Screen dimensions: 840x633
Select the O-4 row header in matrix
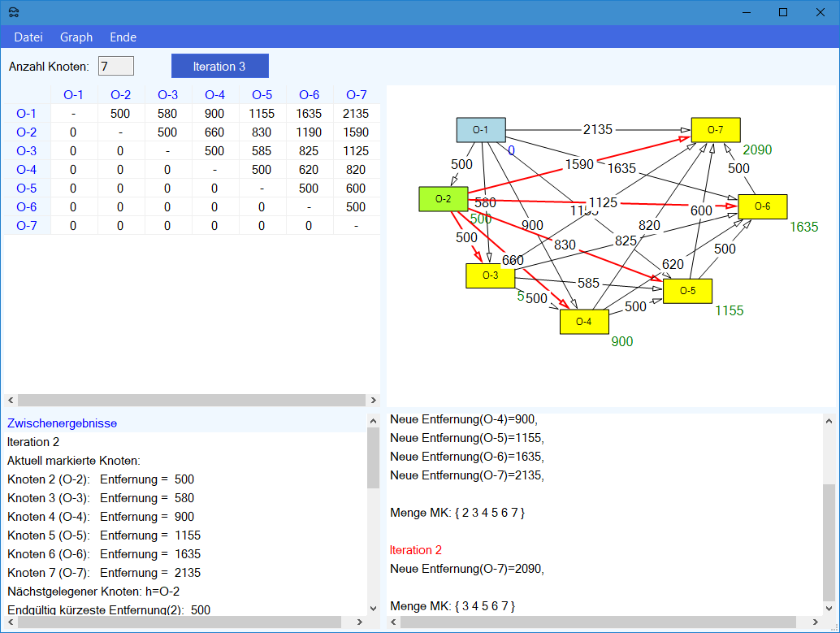coord(26,170)
